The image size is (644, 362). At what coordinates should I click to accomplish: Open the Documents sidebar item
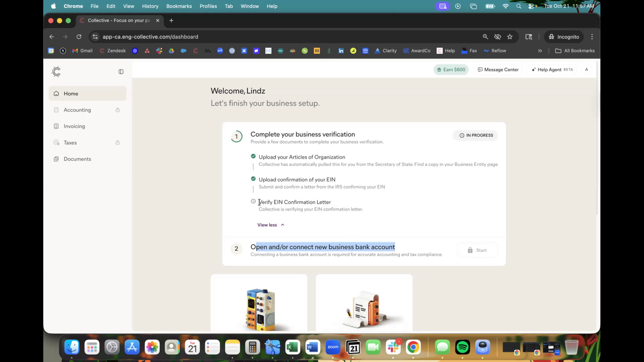[x=77, y=159]
